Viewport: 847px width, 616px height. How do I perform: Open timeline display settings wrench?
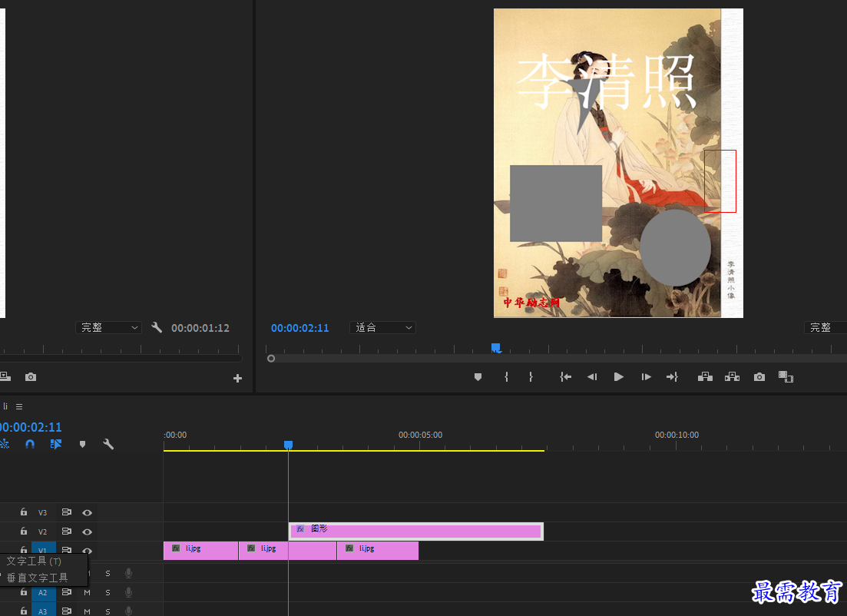(x=108, y=444)
